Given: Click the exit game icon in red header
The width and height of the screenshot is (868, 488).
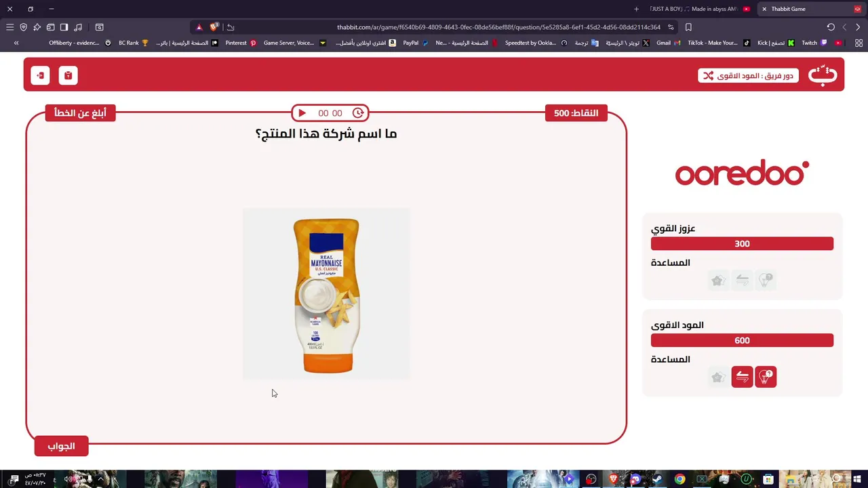Looking at the screenshot, I should click(40, 75).
